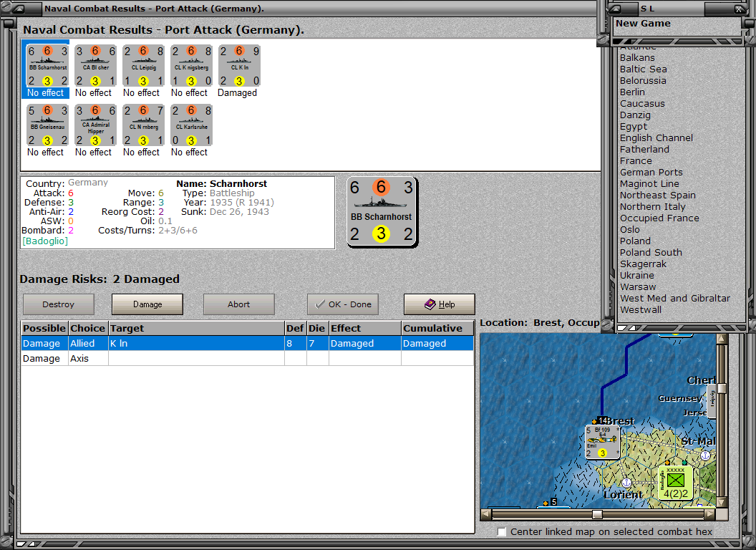The width and height of the screenshot is (756, 550).
Task: Open the system menu of Naval Combat Results window
Action: pyautogui.click(x=20, y=8)
